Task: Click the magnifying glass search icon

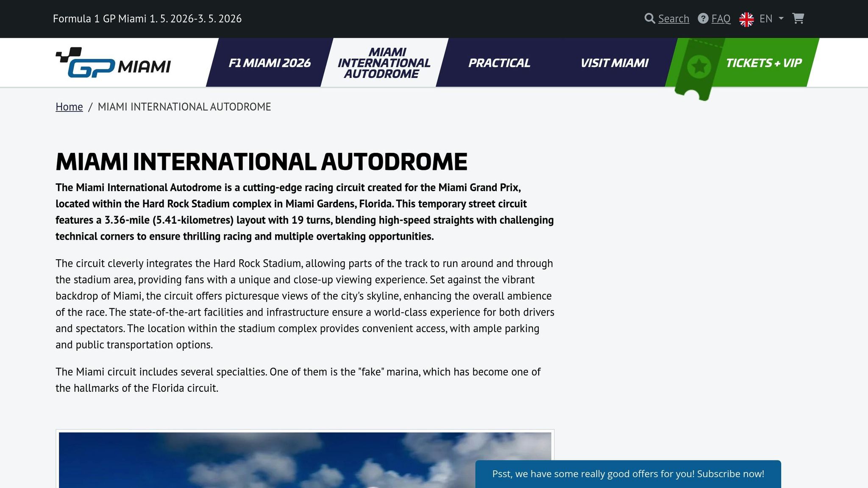Action: pyautogui.click(x=650, y=18)
